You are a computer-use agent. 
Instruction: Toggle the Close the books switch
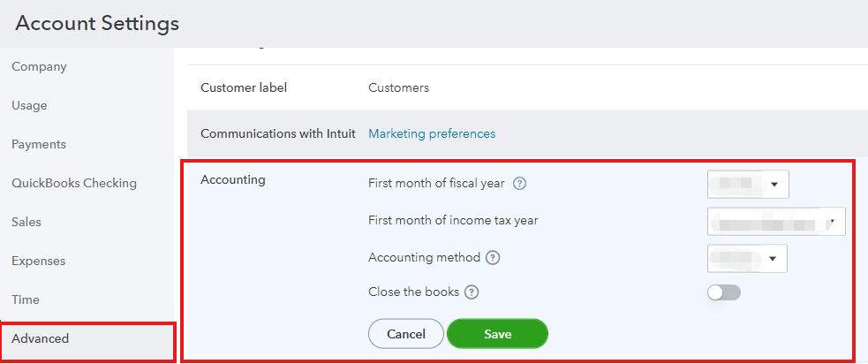(x=724, y=292)
